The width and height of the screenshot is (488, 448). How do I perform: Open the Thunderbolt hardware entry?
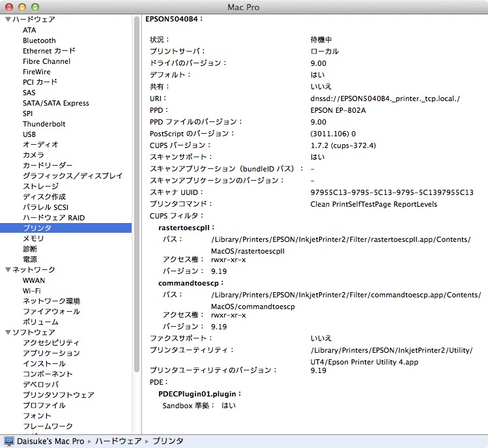(x=44, y=124)
